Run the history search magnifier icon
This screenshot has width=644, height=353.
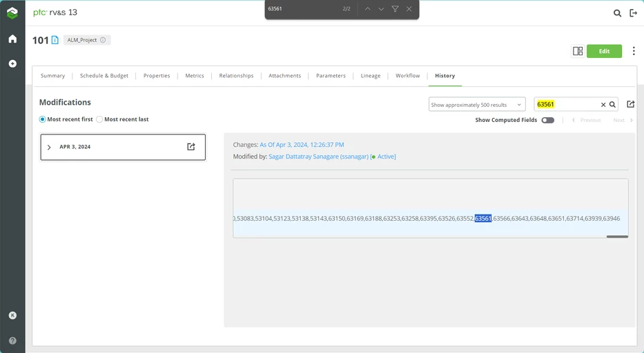point(612,105)
